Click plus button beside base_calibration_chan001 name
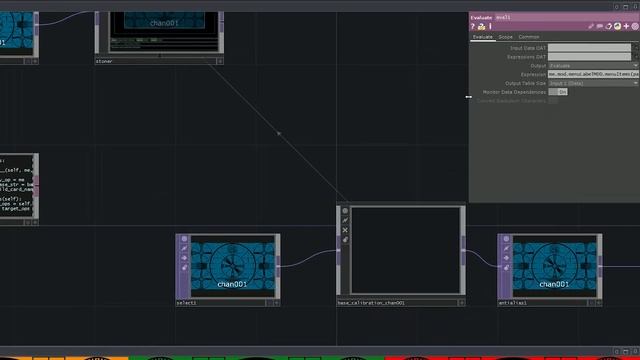 [462, 303]
